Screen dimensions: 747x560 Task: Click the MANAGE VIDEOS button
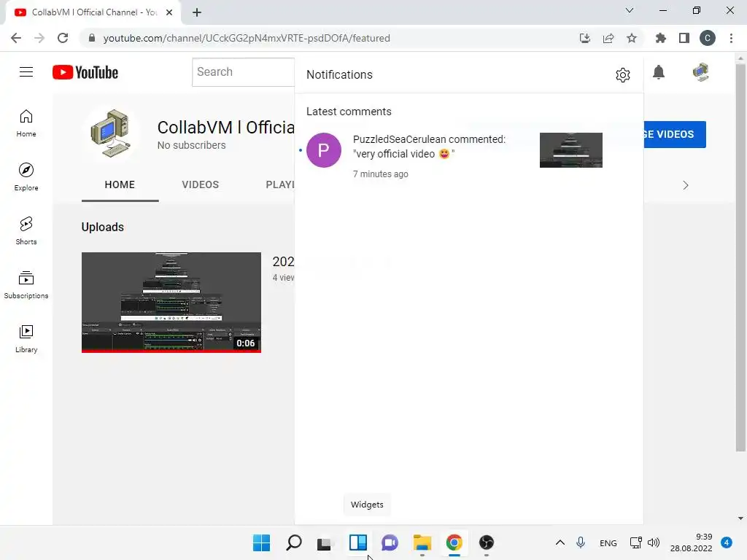[x=675, y=134]
